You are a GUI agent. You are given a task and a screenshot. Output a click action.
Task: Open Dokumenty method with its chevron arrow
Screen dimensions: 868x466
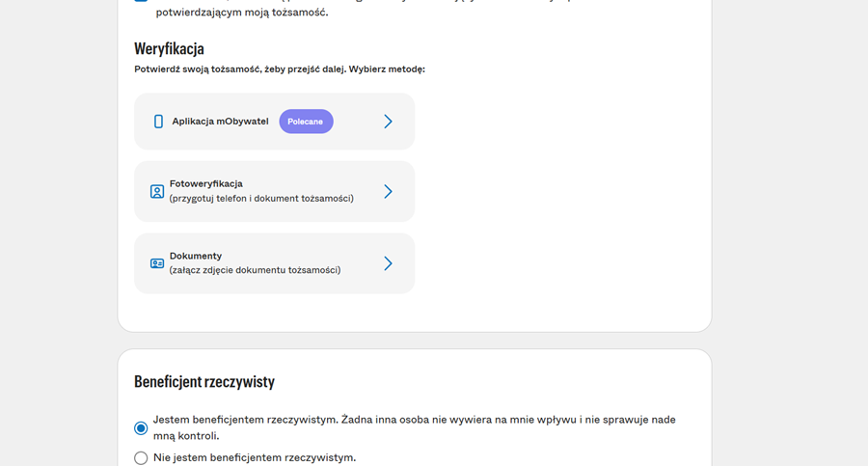click(388, 263)
